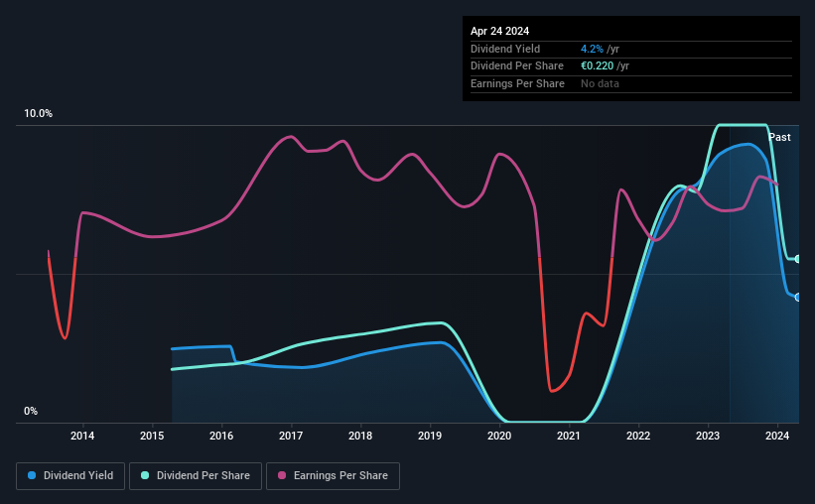The height and width of the screenshot is (504, 815).
Task: Toggle the Earnings Per Share legend button
Action: (x=333, y=476)
